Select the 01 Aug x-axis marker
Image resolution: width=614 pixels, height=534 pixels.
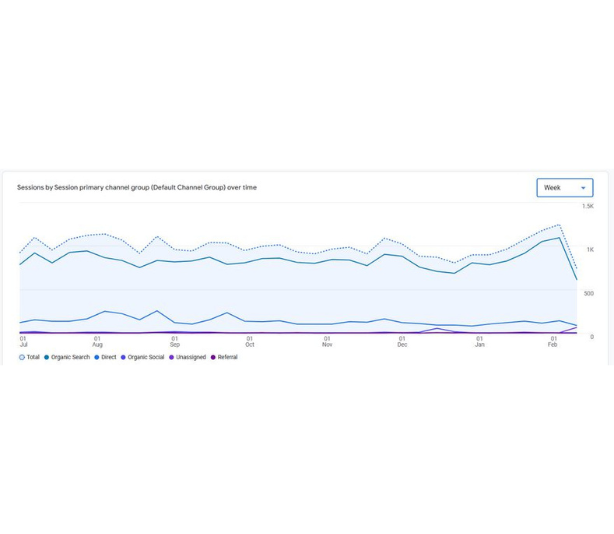pyautogui.click(x=97, y=341)
